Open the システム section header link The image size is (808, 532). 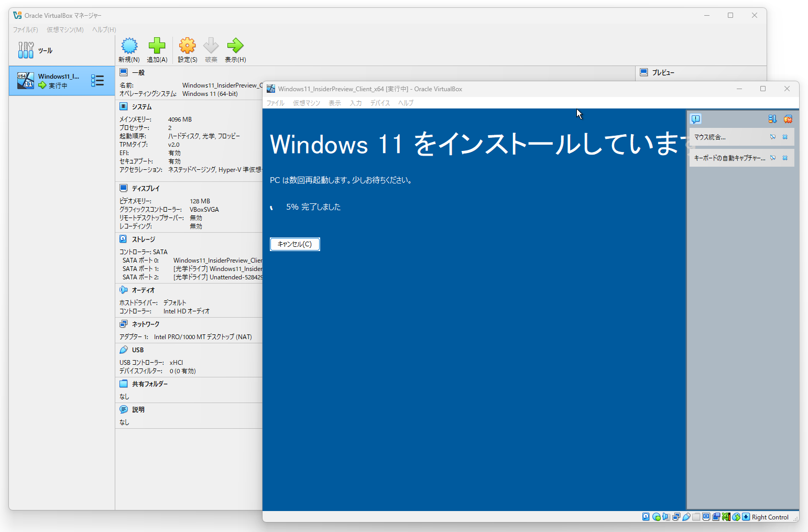[142, 107]
